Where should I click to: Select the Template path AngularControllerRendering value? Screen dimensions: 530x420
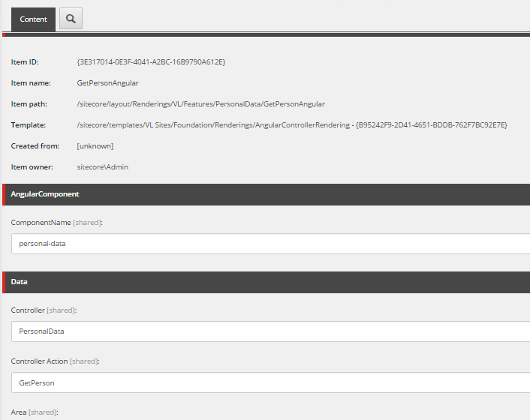[x=292, y=125]
